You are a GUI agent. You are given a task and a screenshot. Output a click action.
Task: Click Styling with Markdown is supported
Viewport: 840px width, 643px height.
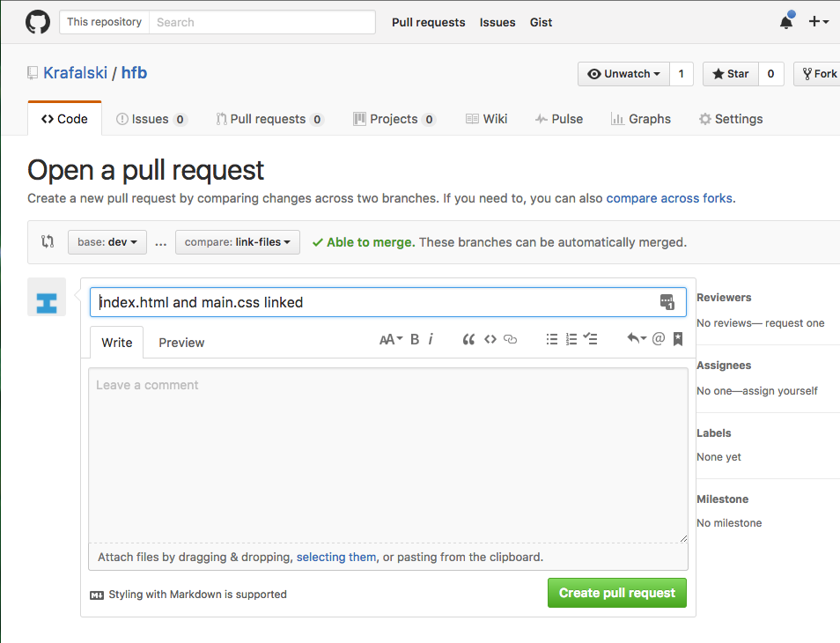coord(198,595)
